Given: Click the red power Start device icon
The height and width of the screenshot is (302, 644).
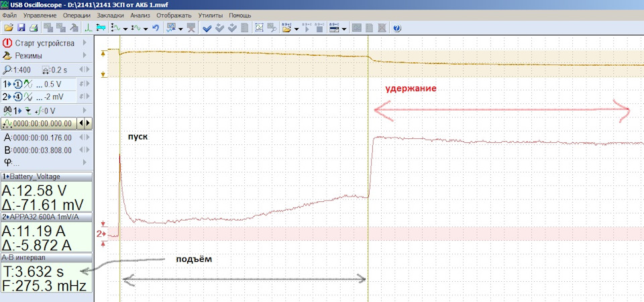Looking at the screenshot, I should [7, 43].
